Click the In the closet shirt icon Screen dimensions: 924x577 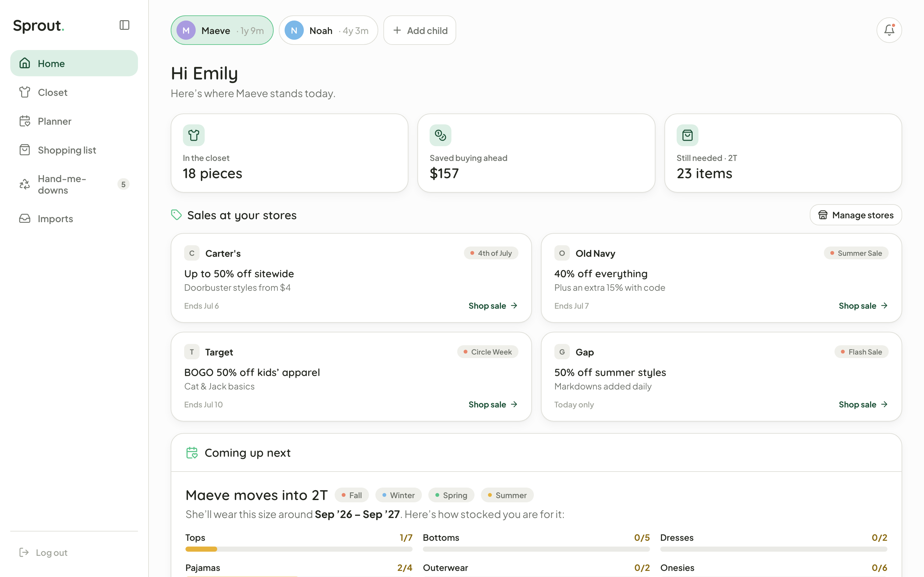click(193, 135)
